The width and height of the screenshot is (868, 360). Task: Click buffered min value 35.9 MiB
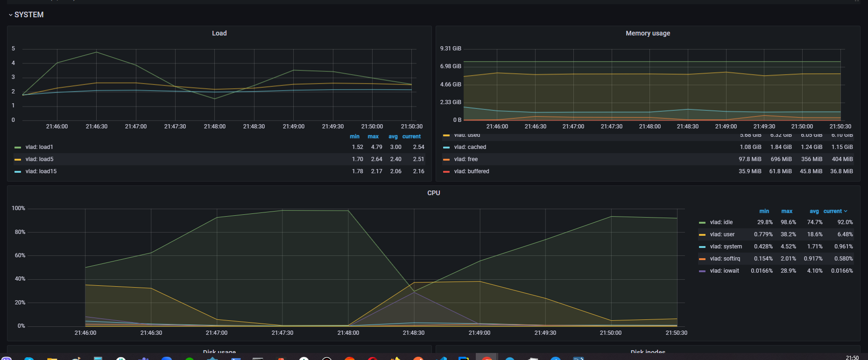tap(750, 171)
